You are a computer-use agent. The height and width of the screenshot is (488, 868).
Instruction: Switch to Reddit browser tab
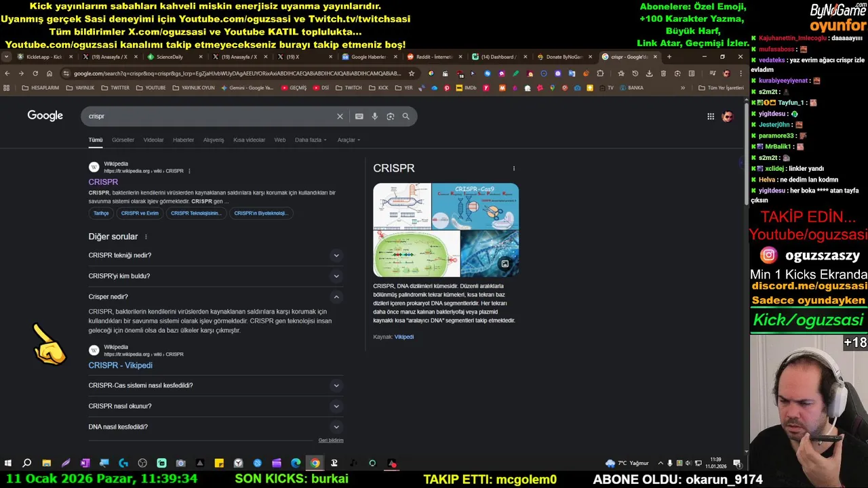tap(434, 57)
